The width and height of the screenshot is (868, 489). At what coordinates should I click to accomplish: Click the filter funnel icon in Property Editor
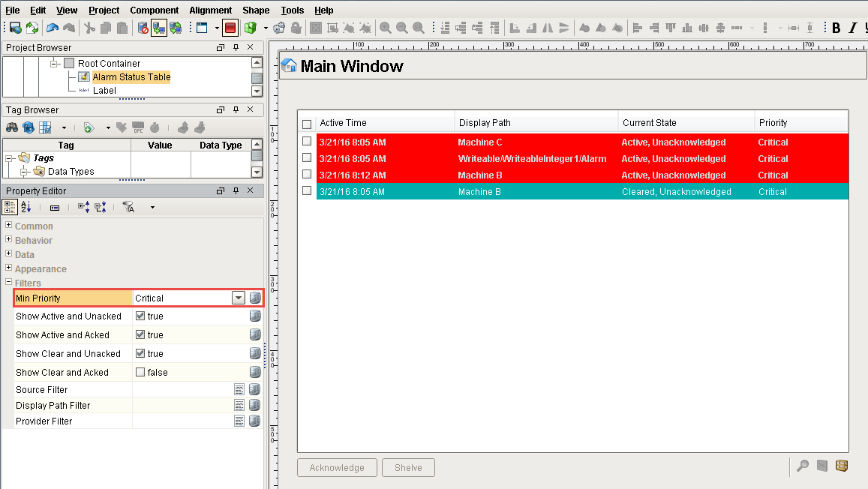(129, 207)
